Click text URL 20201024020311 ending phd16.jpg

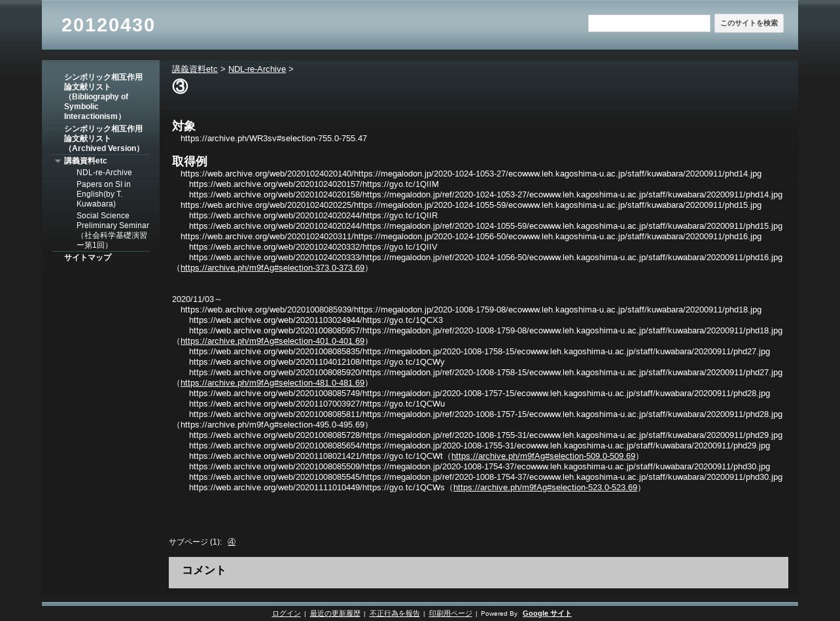[471, 237]
